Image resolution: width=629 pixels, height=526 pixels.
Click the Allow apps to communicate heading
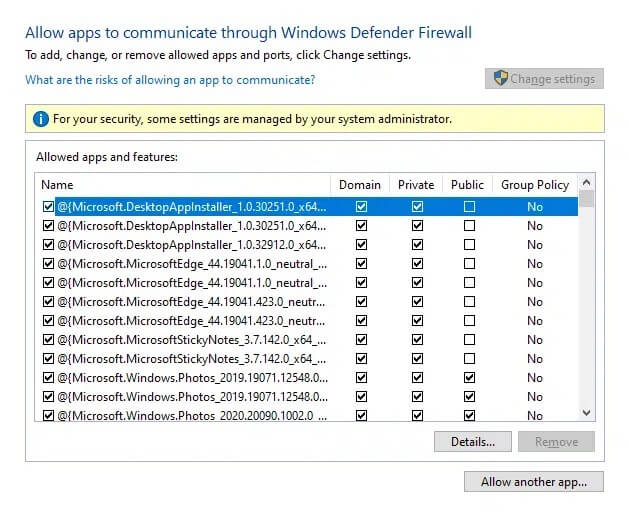[x=248, y=33]
